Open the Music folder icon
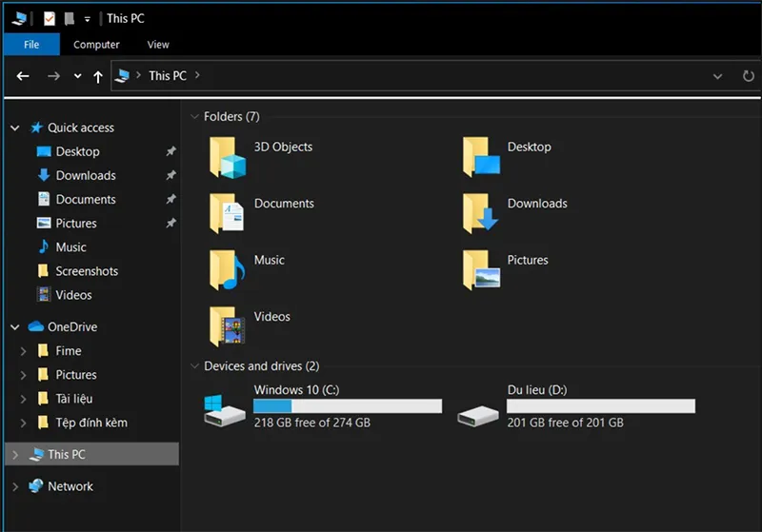Viewport: 762px width, 532px height. click(x=227, y=269)
